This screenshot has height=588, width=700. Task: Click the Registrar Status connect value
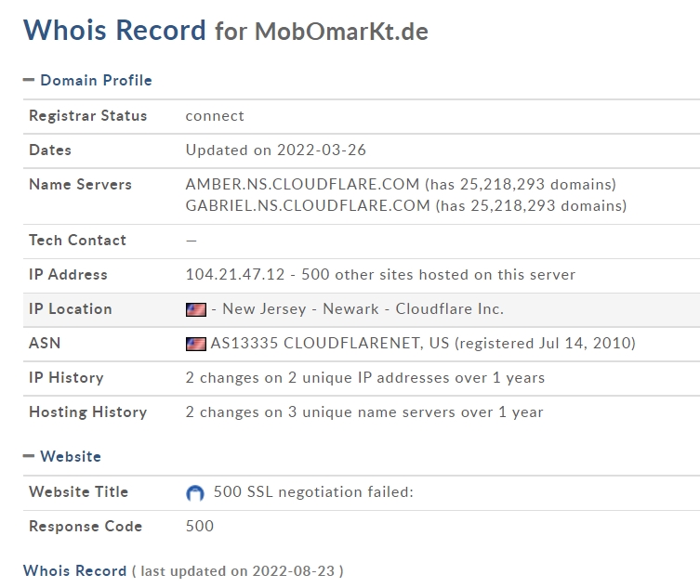pyautogui.click(x=215, y=116)
